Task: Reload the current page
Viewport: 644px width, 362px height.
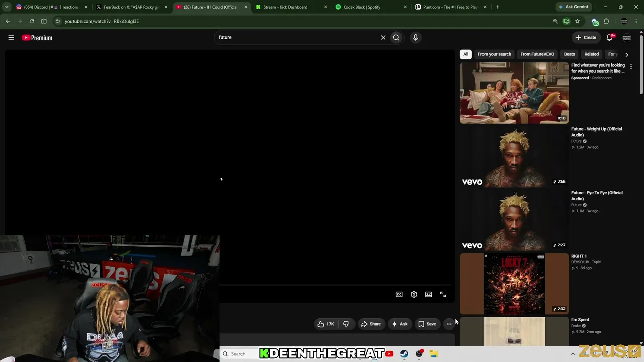Action: [x=32, y=21]
